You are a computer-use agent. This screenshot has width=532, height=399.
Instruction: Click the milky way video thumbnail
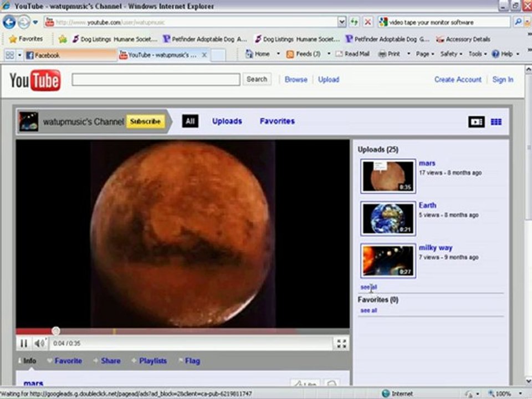pyautogui.click(x=388, y=260)
